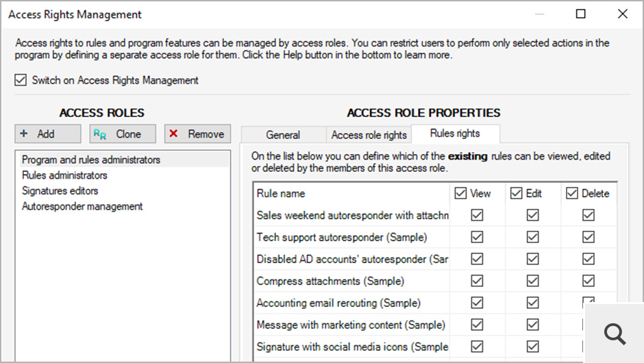The image size is (644, 363).
Task: Open the magnifier zoom icon
Action: point(615,334)
